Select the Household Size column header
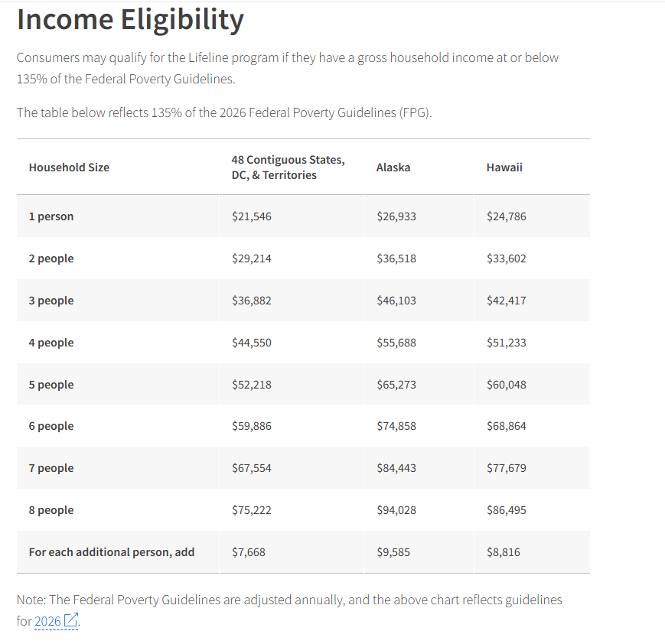 [69, 168]
